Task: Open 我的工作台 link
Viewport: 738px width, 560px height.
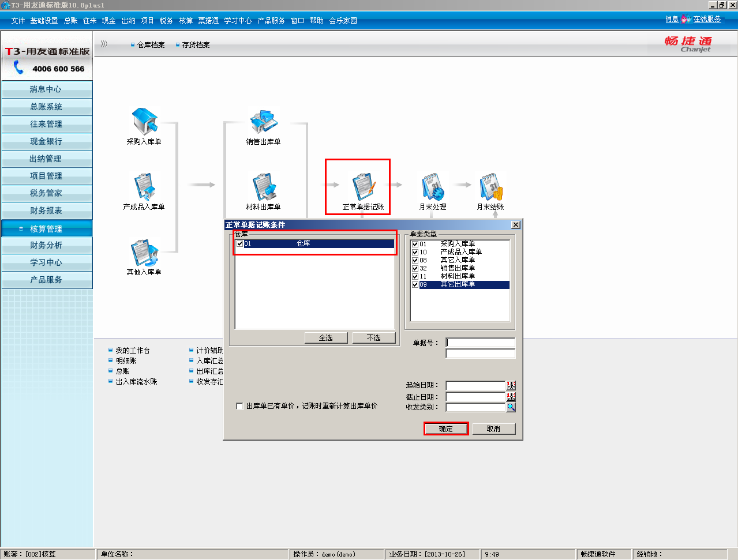Action: [x=133, y=351]
